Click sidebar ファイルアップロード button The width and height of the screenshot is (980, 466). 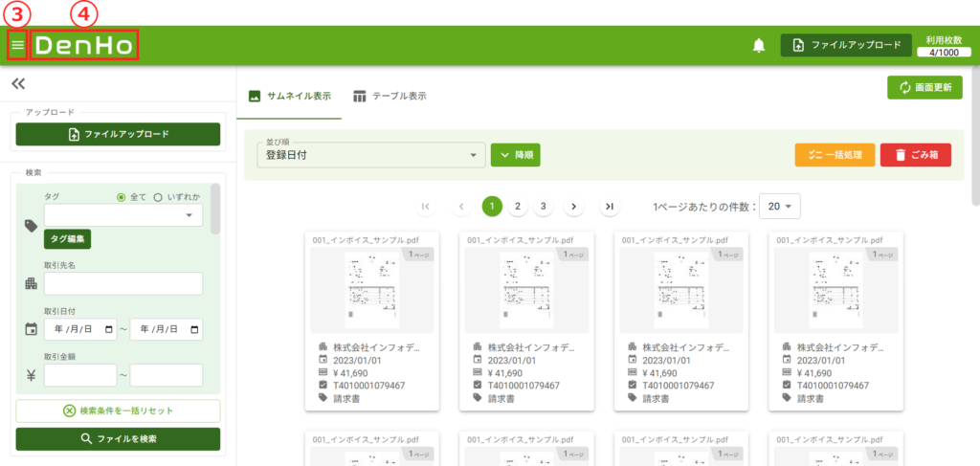click(x=118, y=134)
